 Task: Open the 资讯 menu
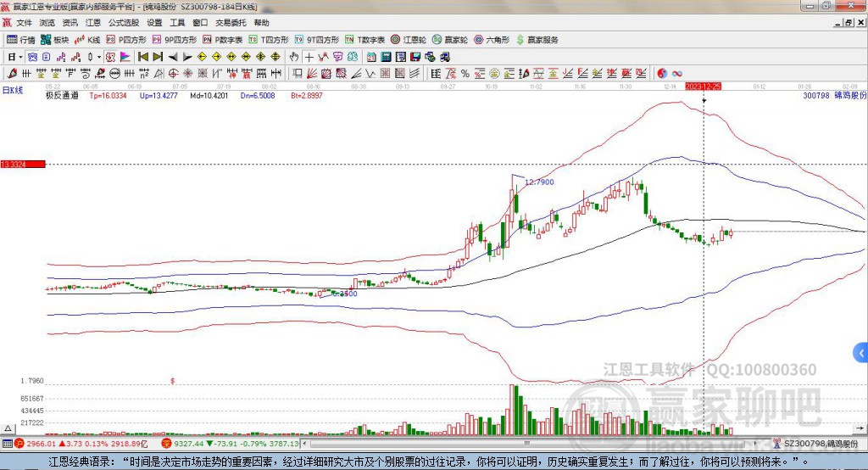pos(70,23)
